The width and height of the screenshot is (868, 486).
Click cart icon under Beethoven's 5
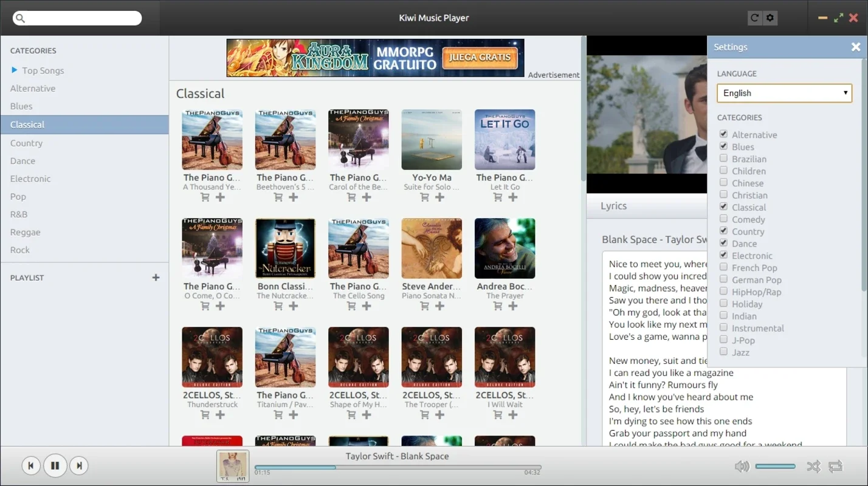coord(278,197)
